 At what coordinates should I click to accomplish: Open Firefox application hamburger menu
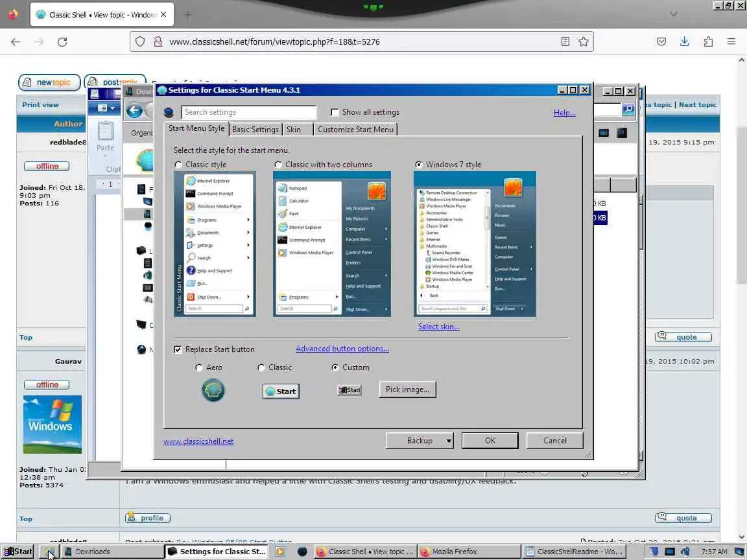pyautogui.click(x=731, y=41)
